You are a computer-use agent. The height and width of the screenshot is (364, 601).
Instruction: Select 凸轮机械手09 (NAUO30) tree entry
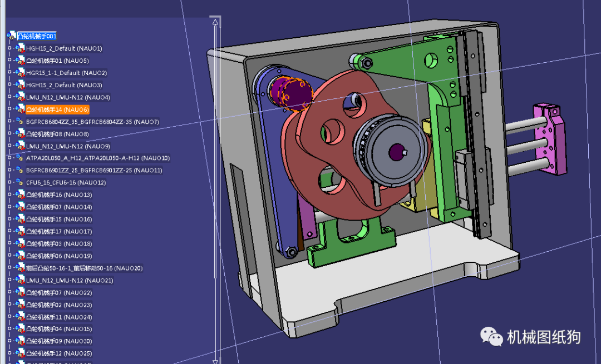(x=59, y=341)
